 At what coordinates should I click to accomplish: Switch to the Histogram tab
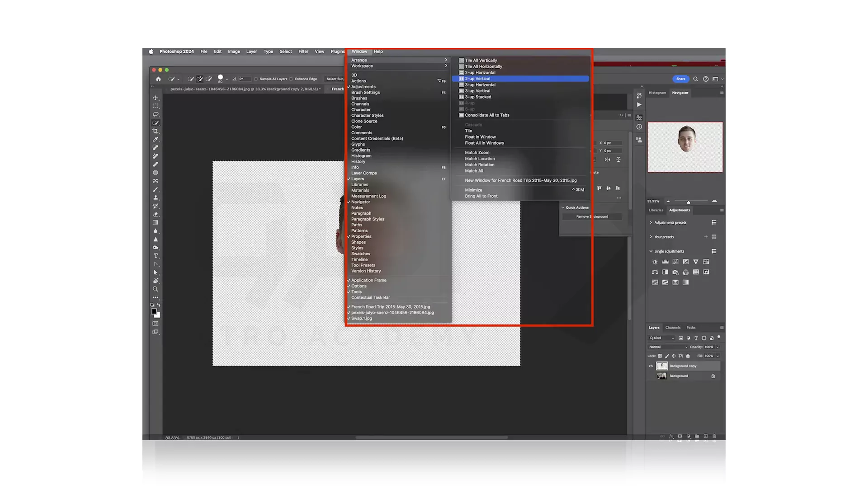tap(657, 93)
